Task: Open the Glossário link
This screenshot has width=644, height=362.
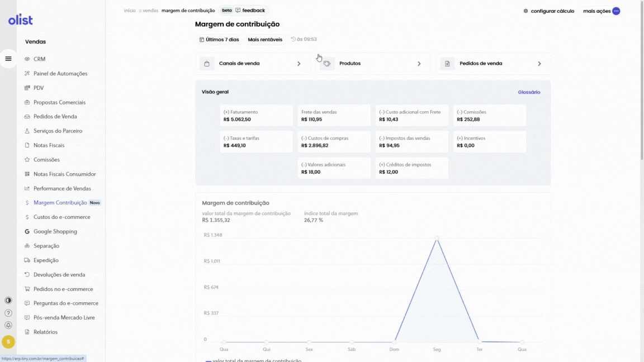Action: pyautogui.click(x=529, y=92)
